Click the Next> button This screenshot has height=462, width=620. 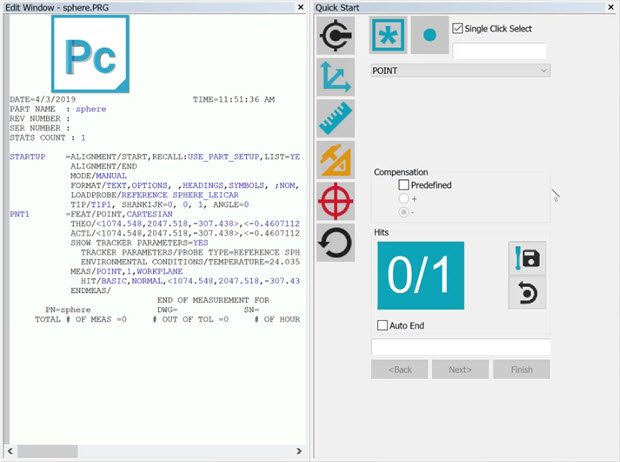pyautogui.click(x=460, y=369)
